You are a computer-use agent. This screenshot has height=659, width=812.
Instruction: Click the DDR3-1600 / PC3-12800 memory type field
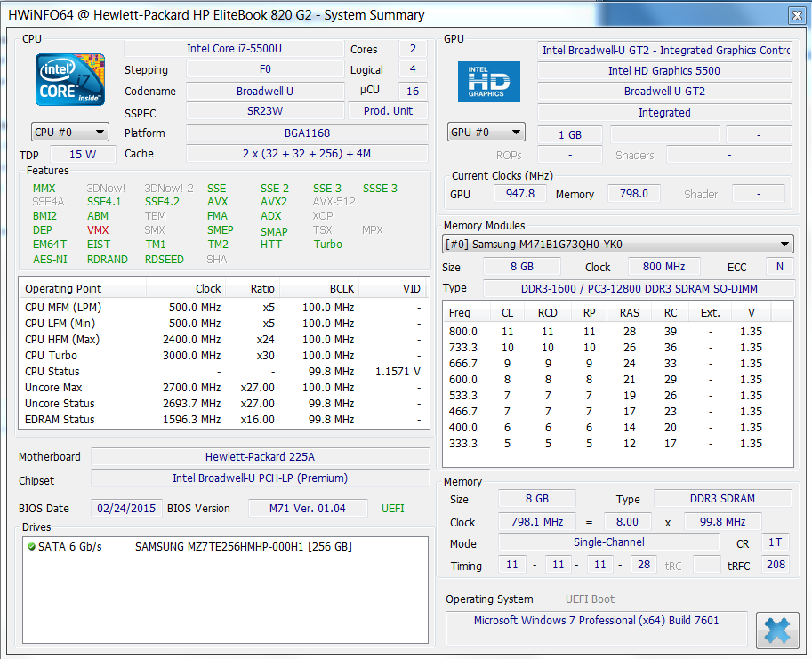tap(639, 289)
